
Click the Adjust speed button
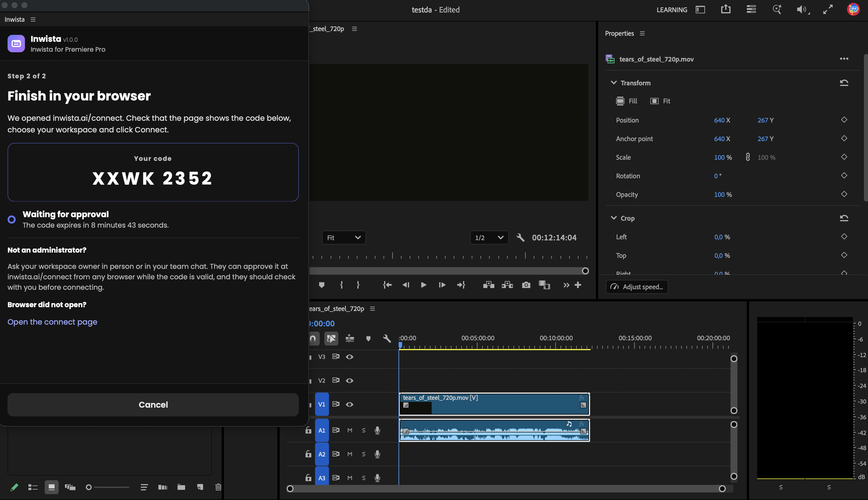point(637,287)
